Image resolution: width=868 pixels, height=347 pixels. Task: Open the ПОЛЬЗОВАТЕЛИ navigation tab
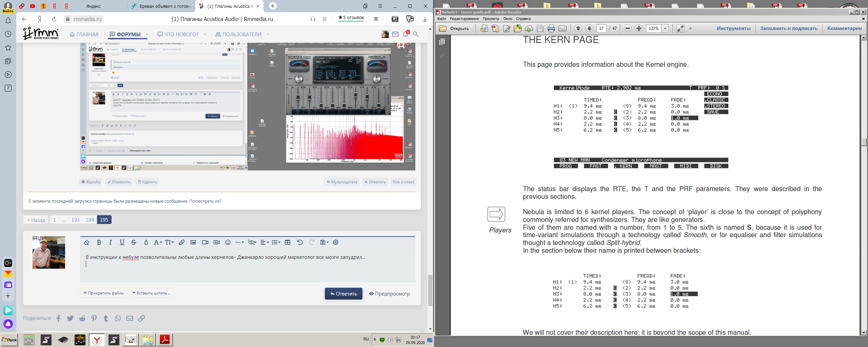point(239,35)
